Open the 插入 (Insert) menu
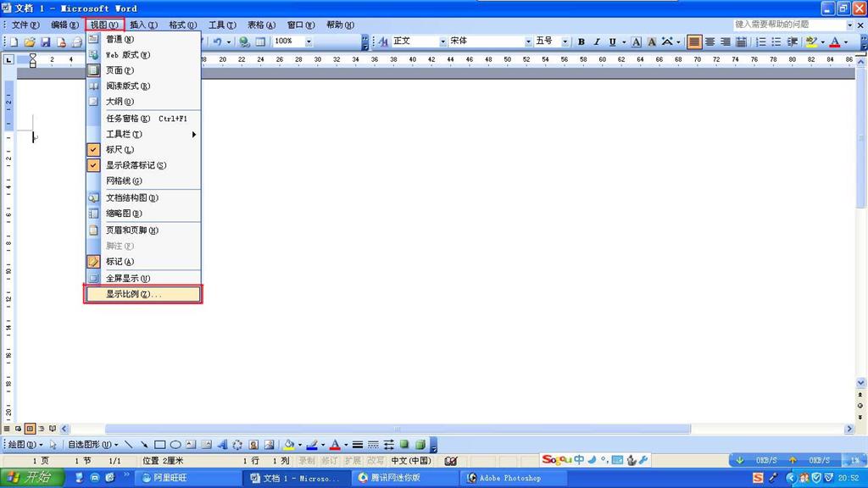Viewport: 868px width, 488px height. (x=143, y=25)
